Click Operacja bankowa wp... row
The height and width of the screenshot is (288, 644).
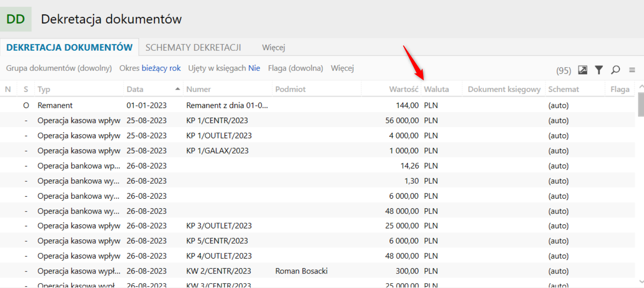click(x=318, y=166)
